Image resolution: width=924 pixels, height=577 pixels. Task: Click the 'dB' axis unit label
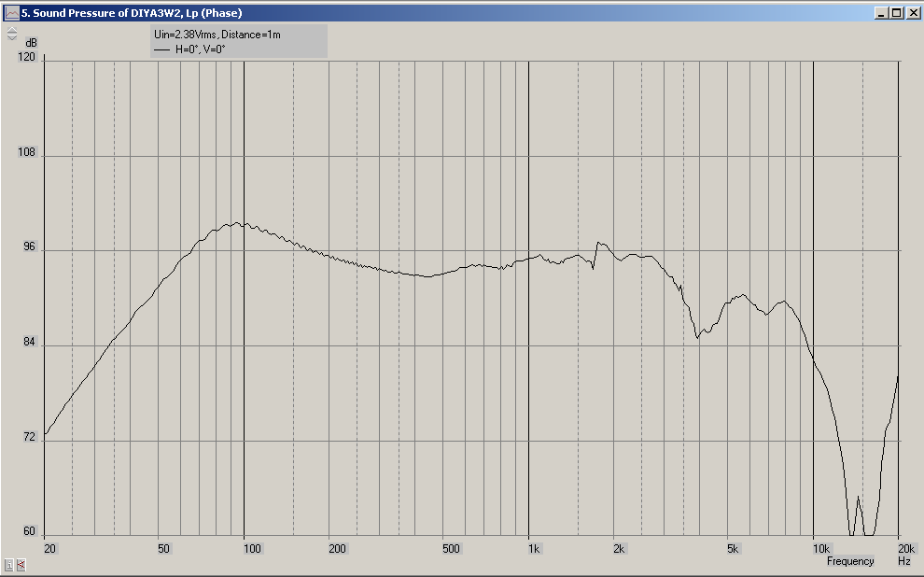(31, 43)
